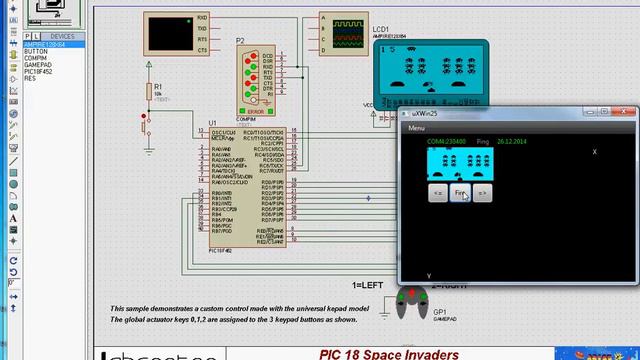Click the 26.12.2014 date text
This screenshot has height=360, width=640.
coord(512,142)
